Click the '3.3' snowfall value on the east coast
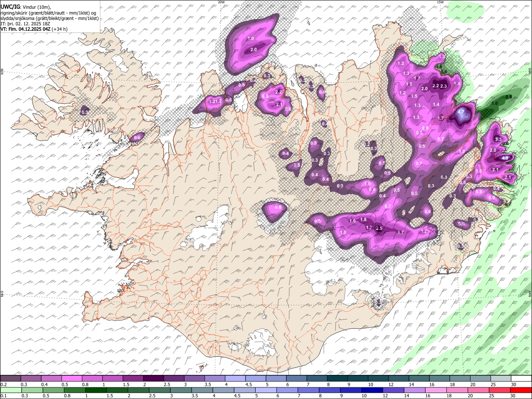This screenshot has width=532, height=399. 499,139
